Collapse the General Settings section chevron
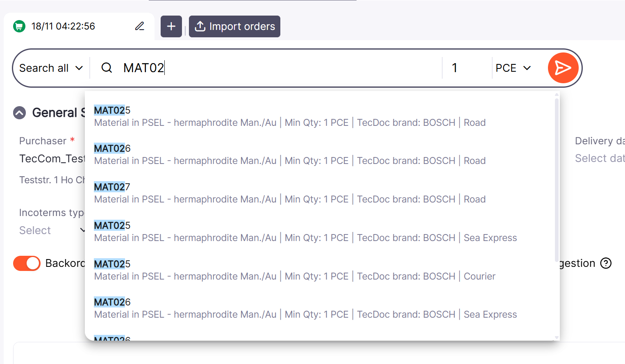 pyautogui.click(x=19, y=113)
